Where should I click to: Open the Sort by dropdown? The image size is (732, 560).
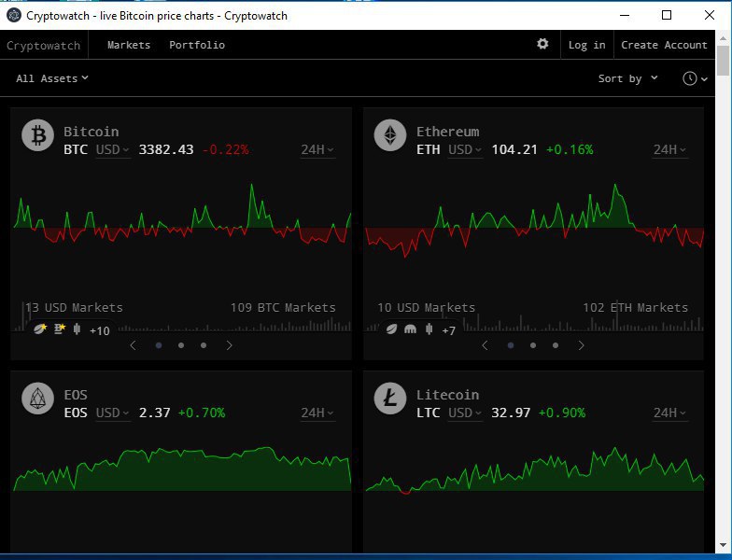tap(627, 78)
